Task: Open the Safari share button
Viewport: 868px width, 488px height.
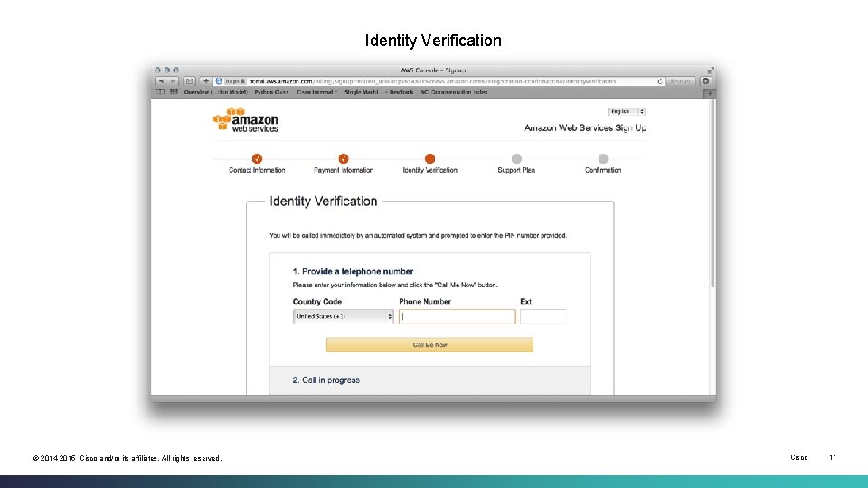Action: (189, 81)
